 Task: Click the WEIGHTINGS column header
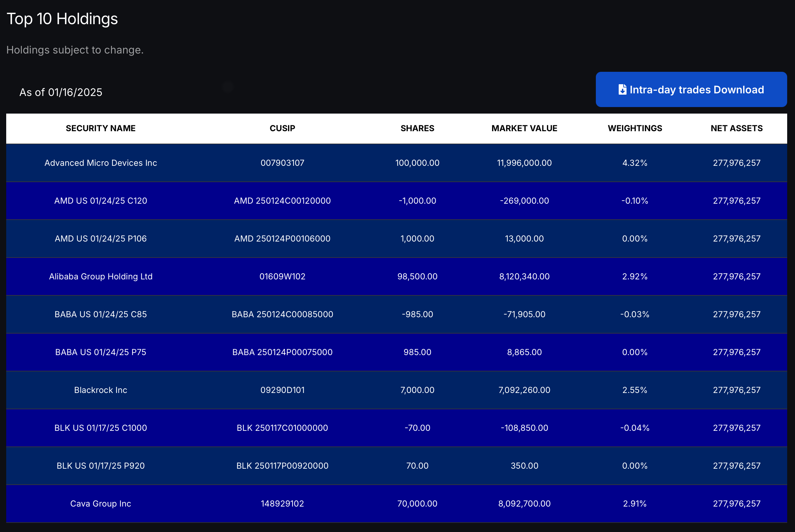(x=634, y=128)
